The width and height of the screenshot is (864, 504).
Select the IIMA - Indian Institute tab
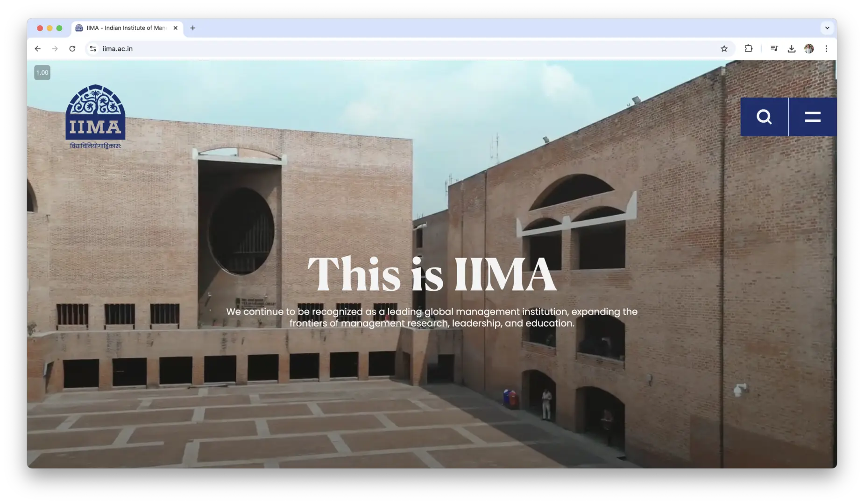(x=127, y=28)
